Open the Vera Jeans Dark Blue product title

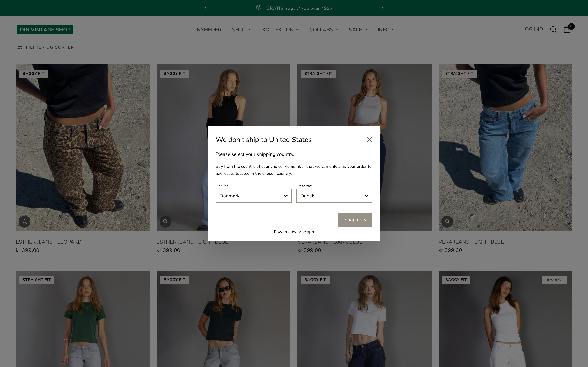click(330, 242)
